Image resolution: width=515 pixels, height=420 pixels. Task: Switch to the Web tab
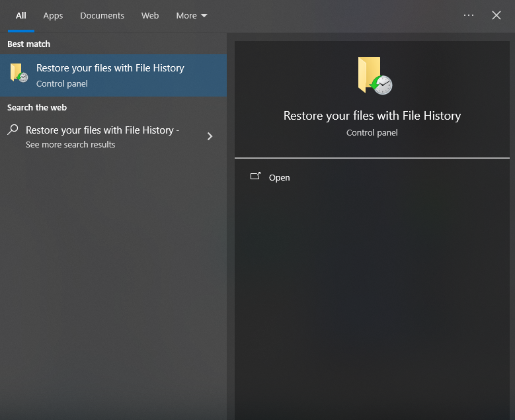[150, 15]
